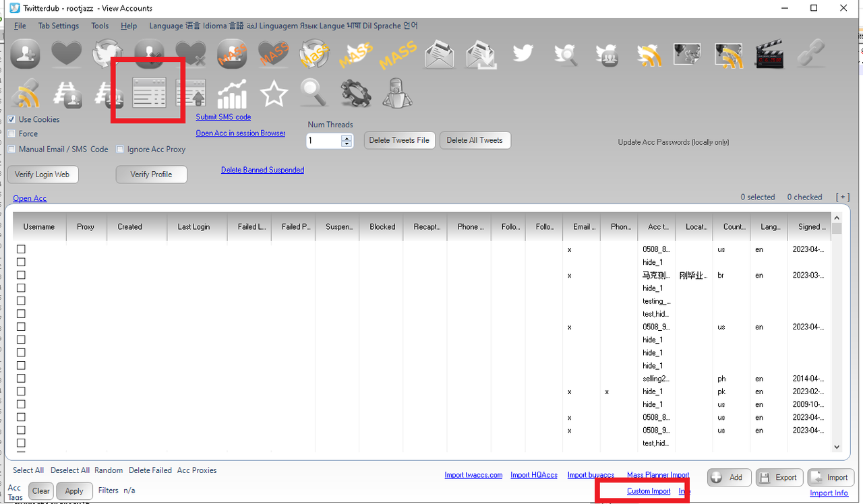Viewport: 863px width, 504px height.
Task: Click the Apply tags button
Action: click(74, 491)
